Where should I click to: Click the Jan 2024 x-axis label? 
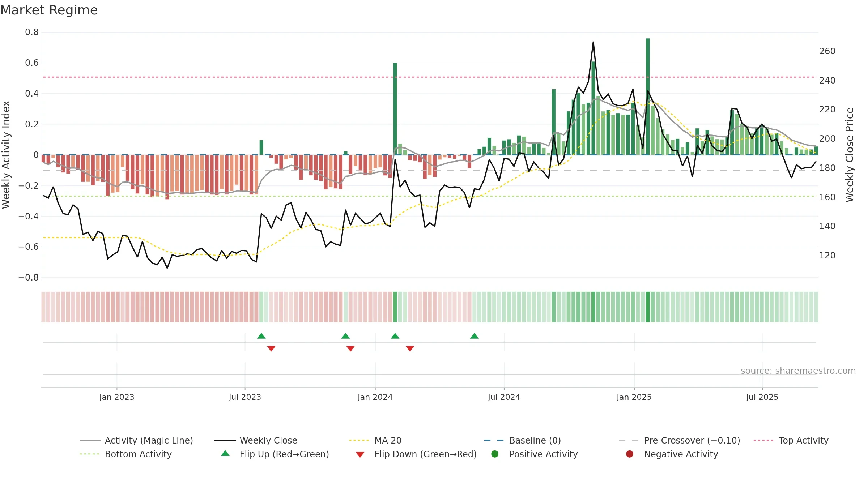(x=375, y=397)
